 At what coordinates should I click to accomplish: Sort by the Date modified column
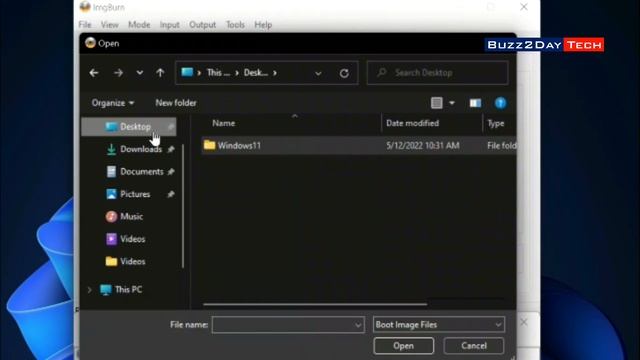(x=413, y=123)
